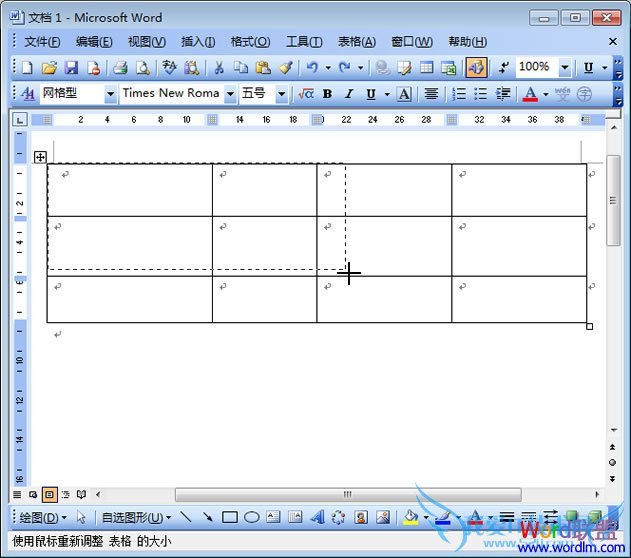Click the 绘图(D) button

pos(43,517)
